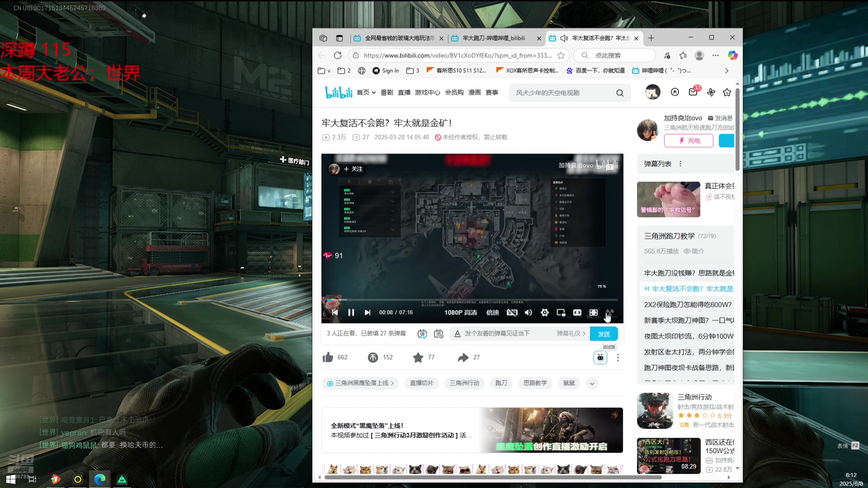Open danmaku font style A icon
The width and height of the screenshot is (868, 488).
[457, 333]
